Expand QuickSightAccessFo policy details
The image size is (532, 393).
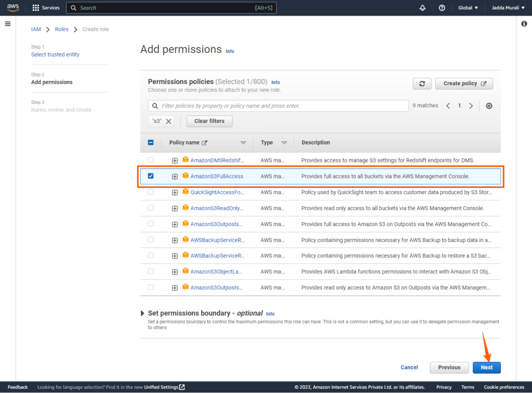[x=175, y=193]
